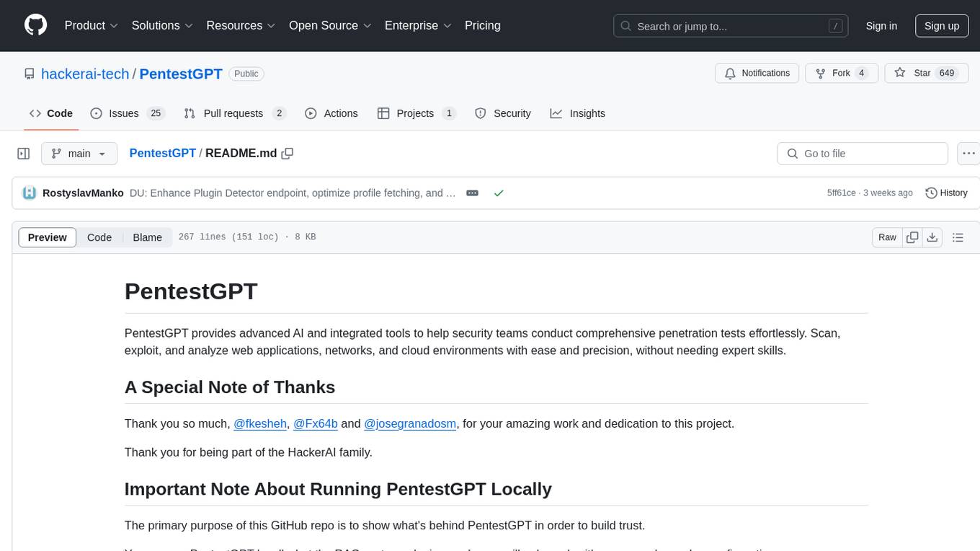Viewport: 980px width, 551px height.
Task: Open the Pricing page
Action: [483, 25]
